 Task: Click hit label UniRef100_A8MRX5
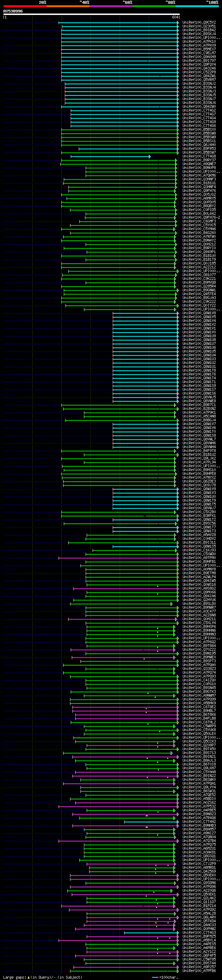tap(199, 198)
